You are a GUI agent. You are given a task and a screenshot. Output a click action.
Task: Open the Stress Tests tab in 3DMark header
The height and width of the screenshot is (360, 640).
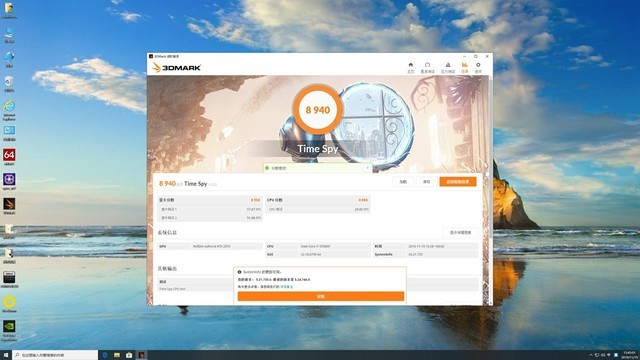[x=448, y=67]
